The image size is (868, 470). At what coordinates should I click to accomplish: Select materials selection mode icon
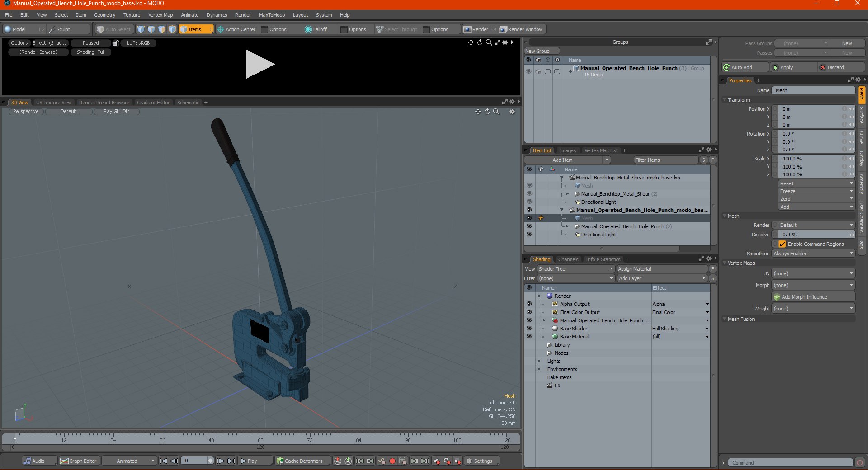(x=172, y=29)
